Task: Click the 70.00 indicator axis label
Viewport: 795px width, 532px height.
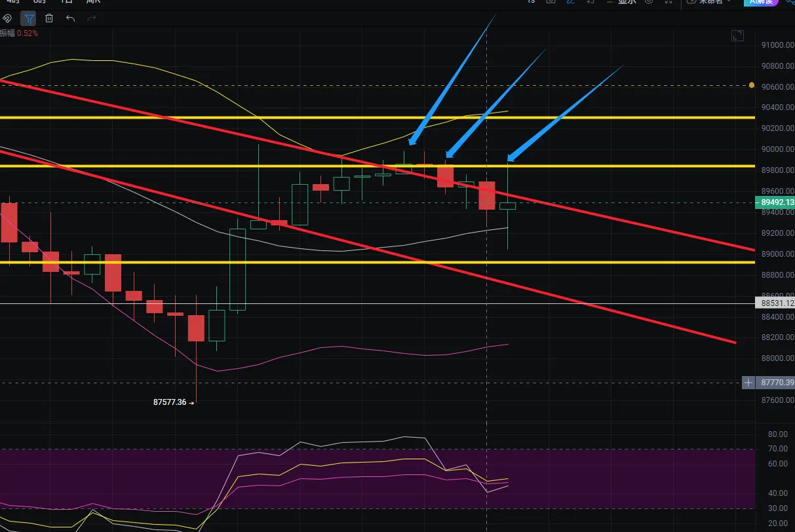Action: click(x=778, y=449)
